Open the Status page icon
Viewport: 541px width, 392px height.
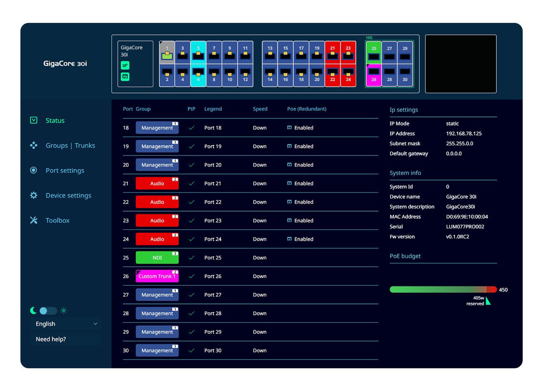pyautogui.click(x=34, y=120)
